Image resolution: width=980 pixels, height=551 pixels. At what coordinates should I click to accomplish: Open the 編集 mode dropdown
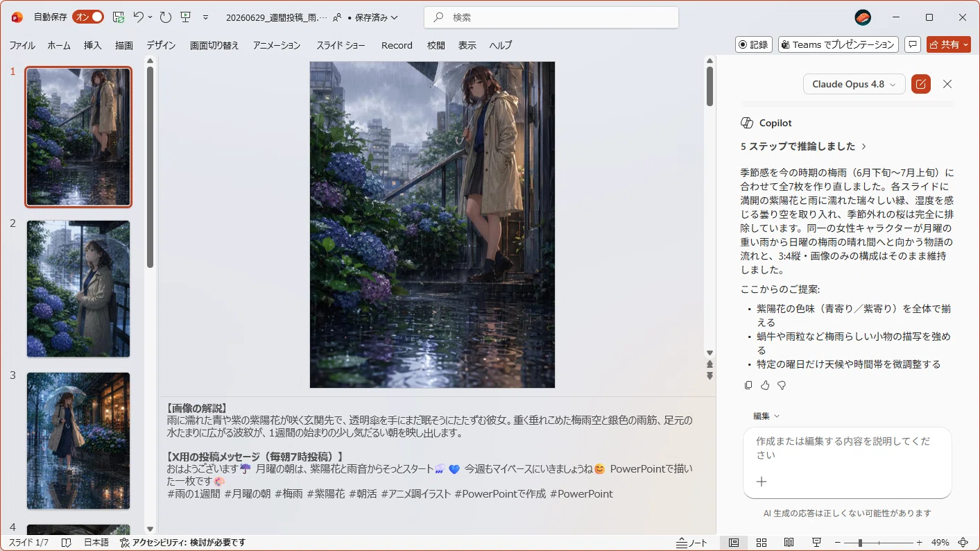pos(766,416)
